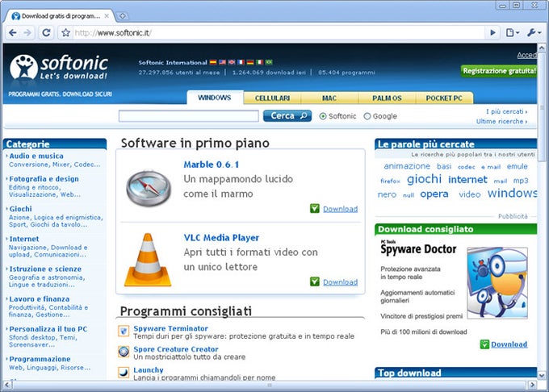Viewport: 549px width, 392px height.
Task: Click the Launchy moon icon
Action: (124, 373)
